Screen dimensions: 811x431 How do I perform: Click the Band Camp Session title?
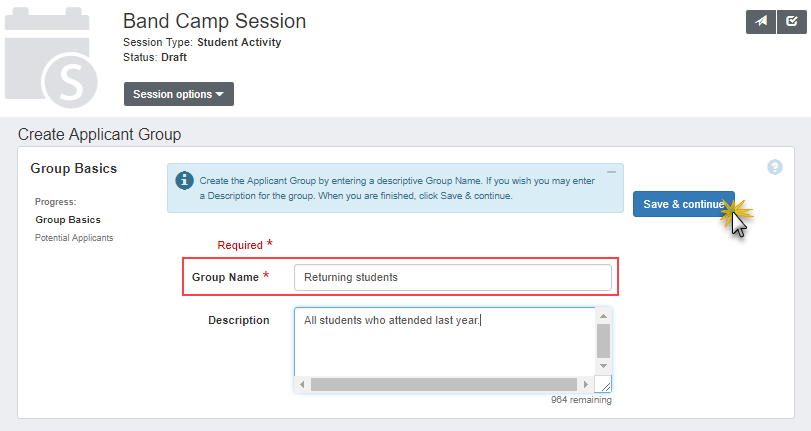214,21
